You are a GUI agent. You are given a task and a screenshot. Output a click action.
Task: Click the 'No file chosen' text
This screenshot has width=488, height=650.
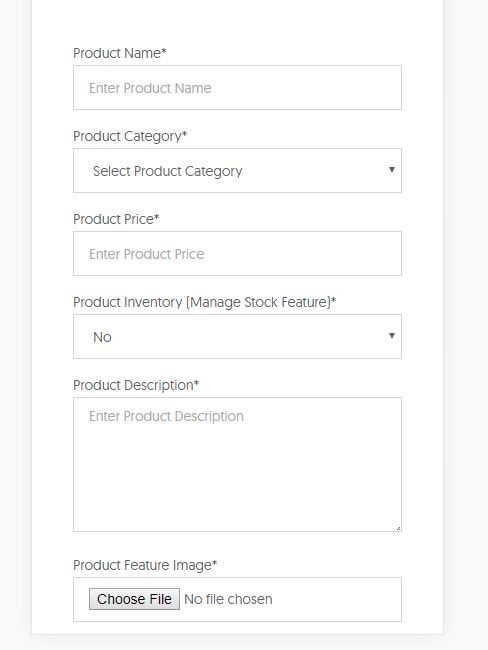click(228, 599)
